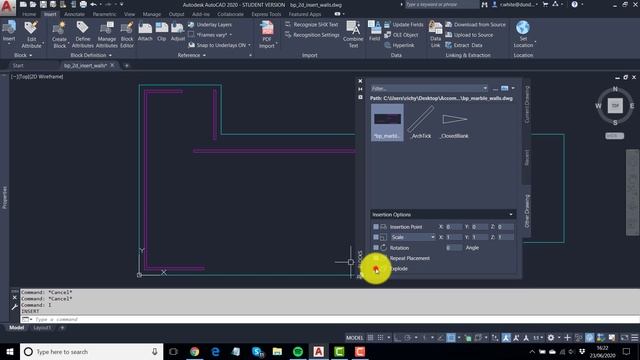Open the Block Editor

(127, 35)
